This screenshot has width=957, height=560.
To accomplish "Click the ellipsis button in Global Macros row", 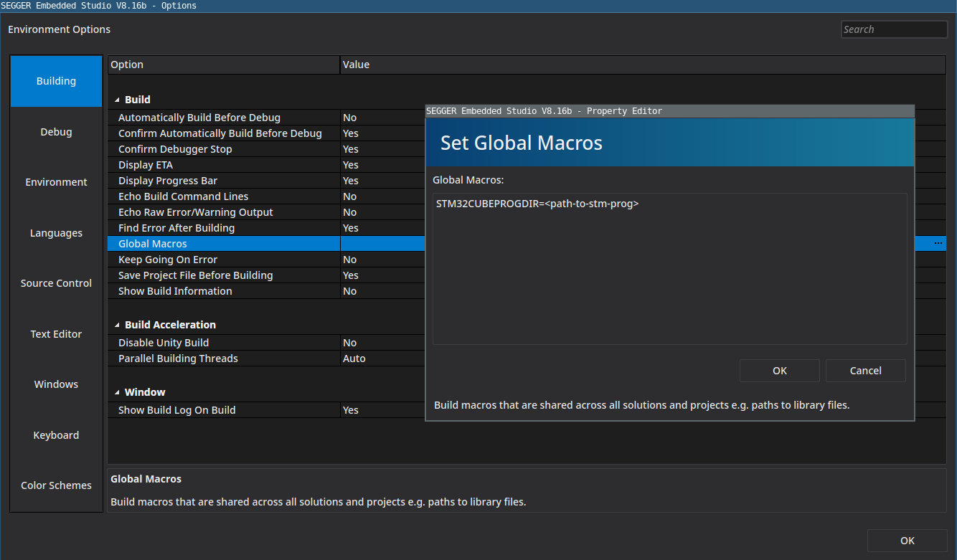I will pos(938,244).
